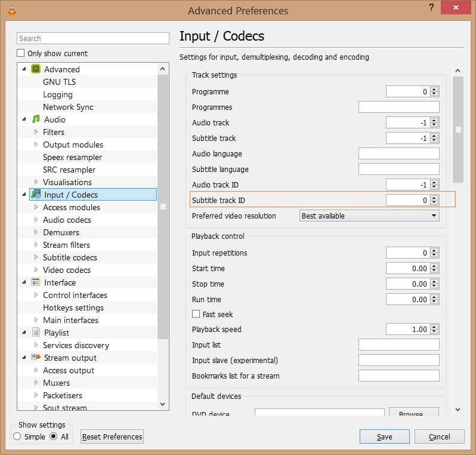Click the green Audio music note icon
Screen dimensions: 476x455
click(36, 119)
